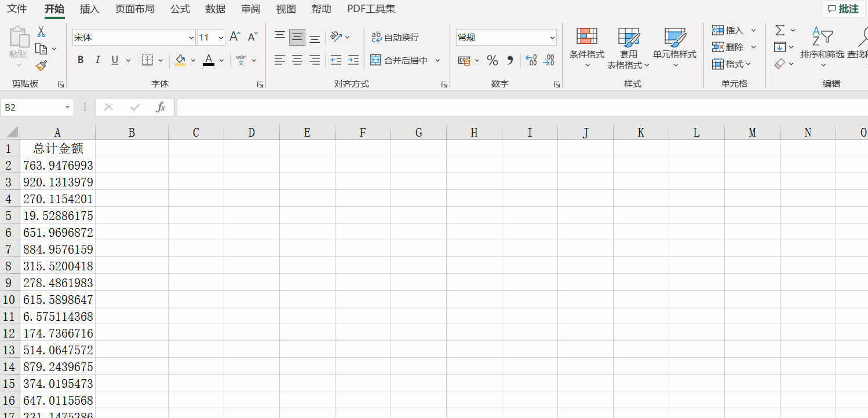Click the AutoSum Σ icon
This screenshot has width=868, height=418.
pos(780,30)
